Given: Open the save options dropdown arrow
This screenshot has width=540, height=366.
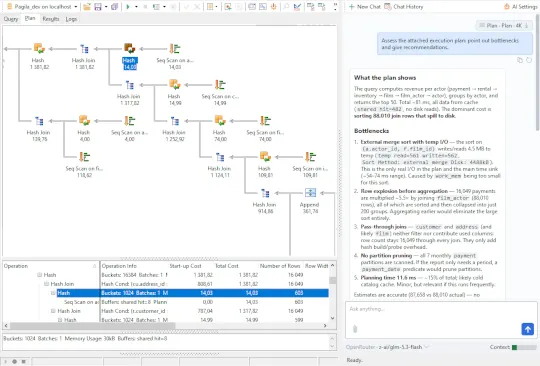Looking at the screenshot, I should coord(106,7).
